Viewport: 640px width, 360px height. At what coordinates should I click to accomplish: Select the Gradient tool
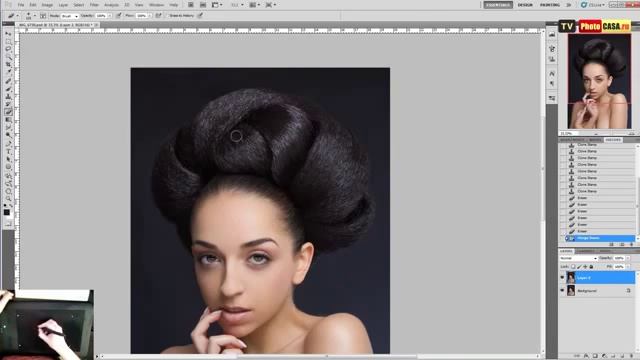(x=8, y=120)
